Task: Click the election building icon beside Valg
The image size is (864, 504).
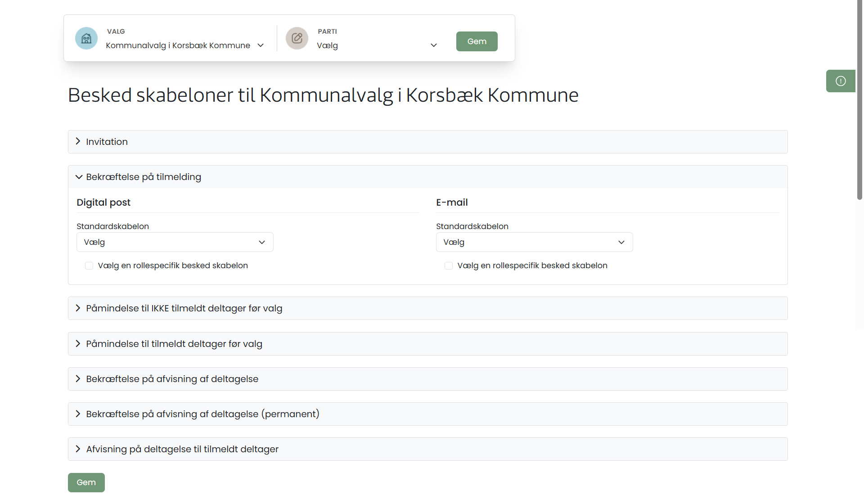Action: coord(86,39)
